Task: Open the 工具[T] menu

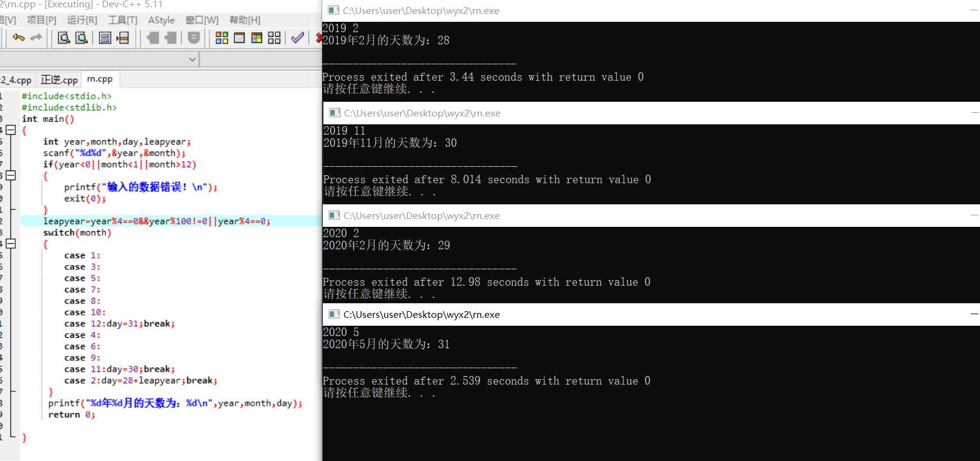Action: point(123,20)
